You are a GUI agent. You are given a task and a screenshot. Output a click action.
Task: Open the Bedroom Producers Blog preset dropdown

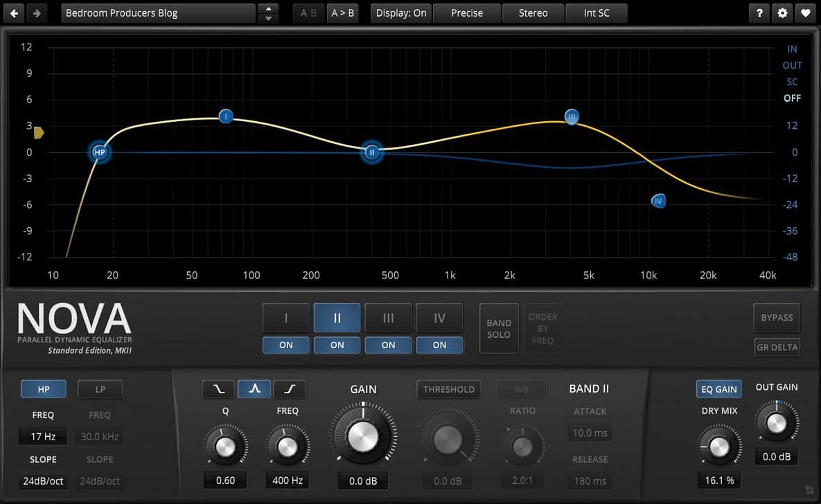click(x=158, y=13)
